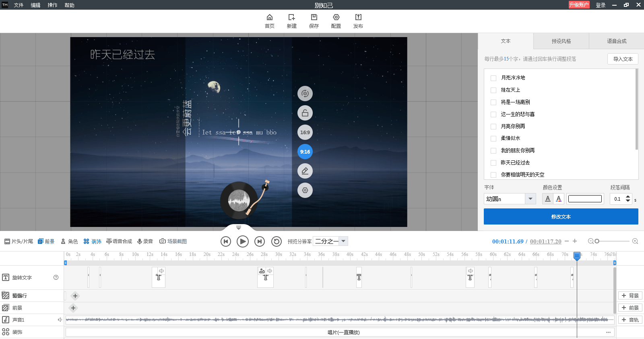Viewport: 644px width, 339px height.
Task: Check the 昨天已经过去 checkbox
Action: coord(493,163)
